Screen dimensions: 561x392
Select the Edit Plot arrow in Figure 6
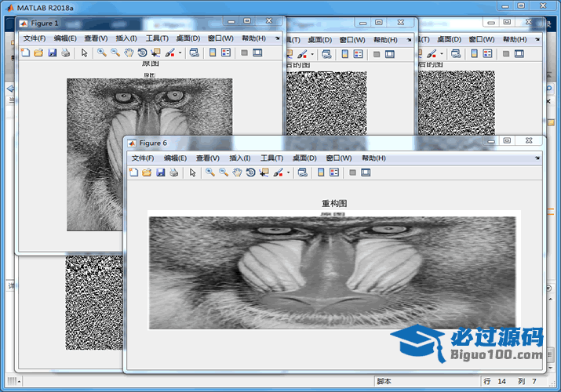[192, 172]
